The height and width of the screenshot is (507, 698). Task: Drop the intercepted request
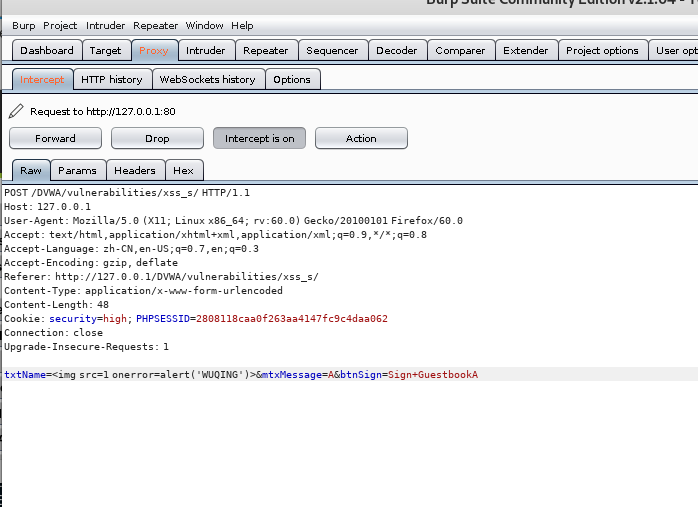(x=157, y=138)
